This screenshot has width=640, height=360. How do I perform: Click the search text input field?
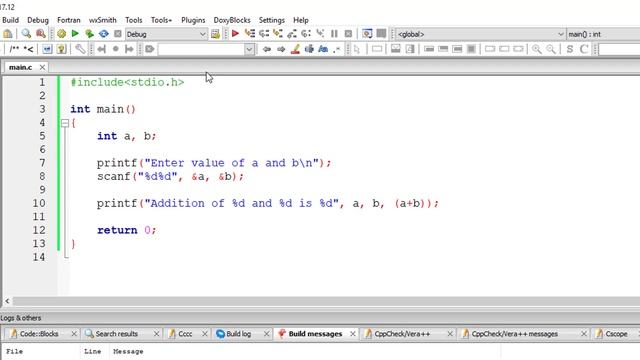[202, 49]
